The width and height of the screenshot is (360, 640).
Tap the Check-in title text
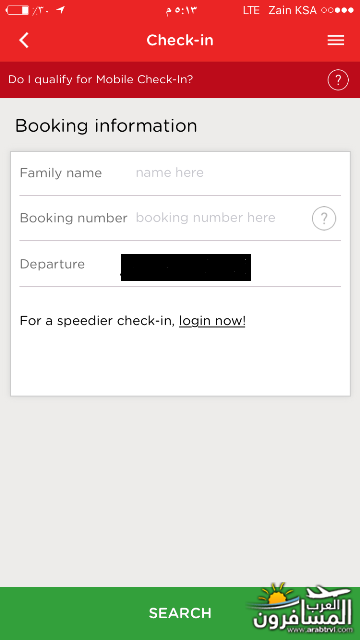[180, 40]
